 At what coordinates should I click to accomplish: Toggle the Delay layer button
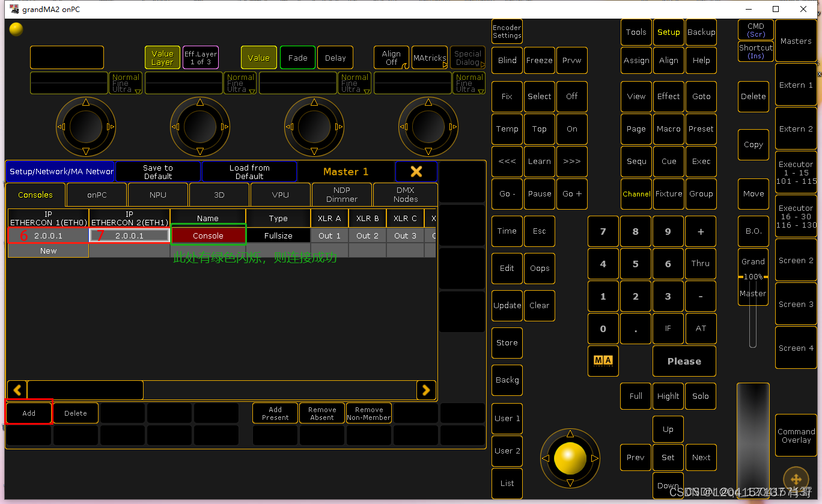coord(335,58)
